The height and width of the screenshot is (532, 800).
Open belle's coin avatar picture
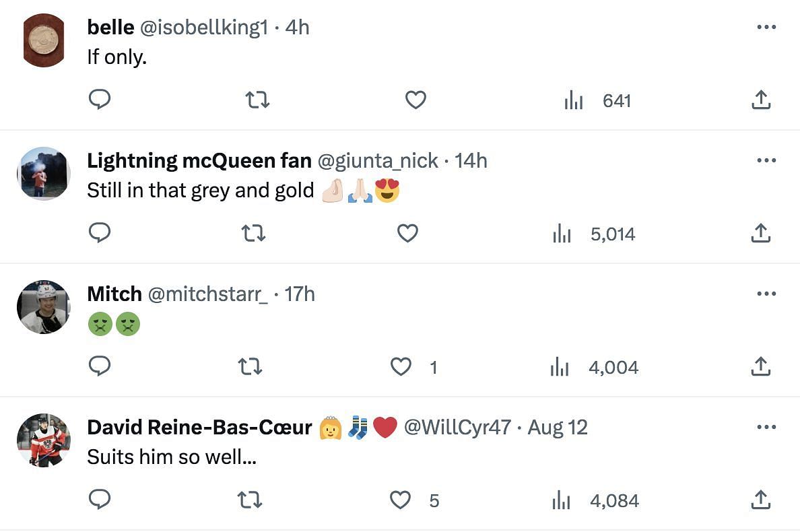coord(43,40)
